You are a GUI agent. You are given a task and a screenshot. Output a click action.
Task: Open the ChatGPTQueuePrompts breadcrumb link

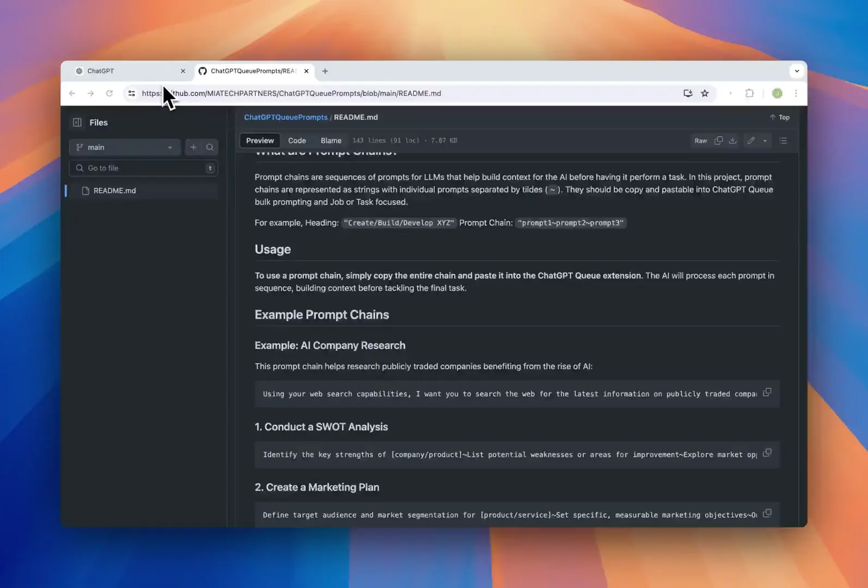(x=285, y=118)
